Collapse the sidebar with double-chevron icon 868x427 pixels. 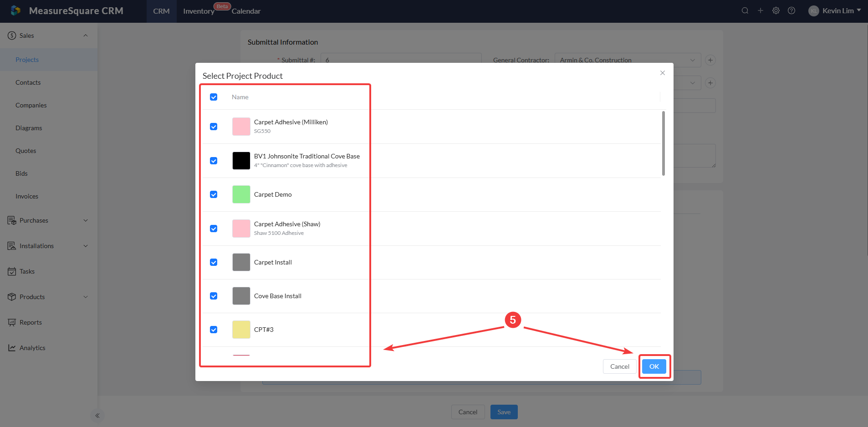pyautogui.click(x=97, y=416)
